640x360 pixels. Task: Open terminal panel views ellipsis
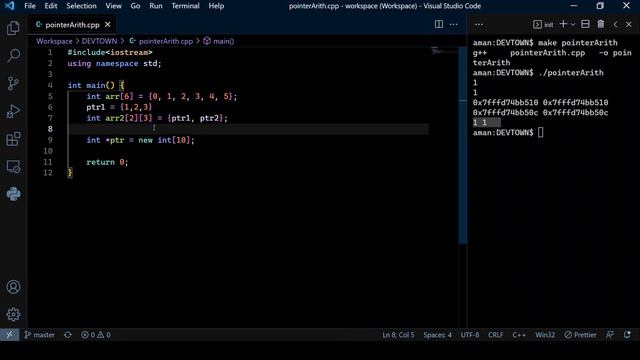click(479, 24)
